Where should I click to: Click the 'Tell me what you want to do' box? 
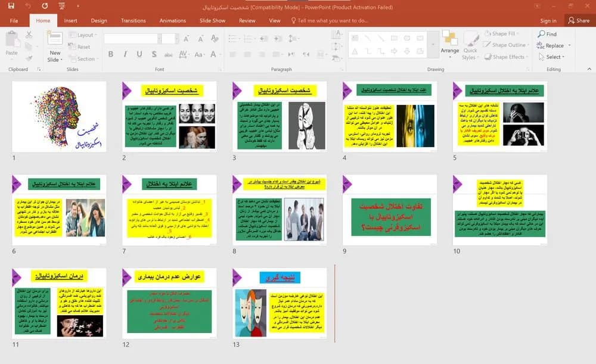tap(329, 20)
